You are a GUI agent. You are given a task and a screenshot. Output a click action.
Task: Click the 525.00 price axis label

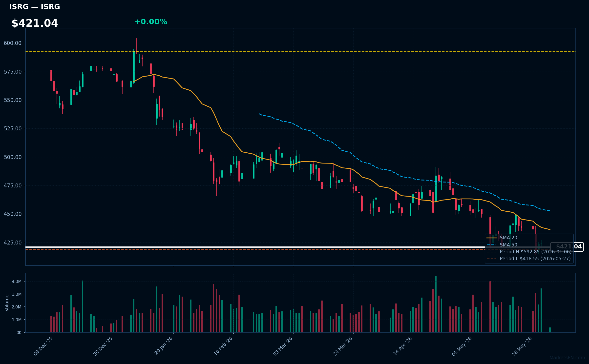(x=13, y=129)
